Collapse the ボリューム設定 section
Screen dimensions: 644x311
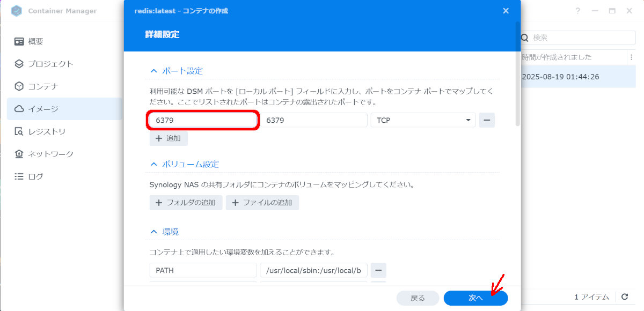154,164
